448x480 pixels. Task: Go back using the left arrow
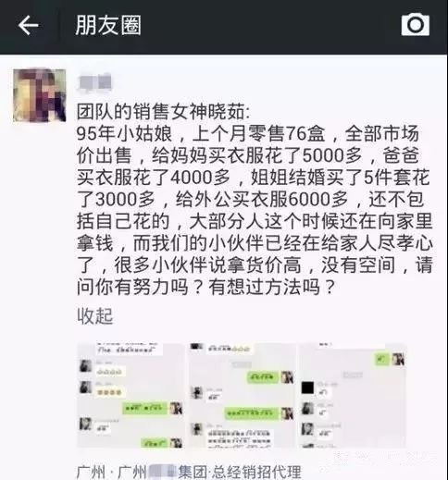[29, 25]
